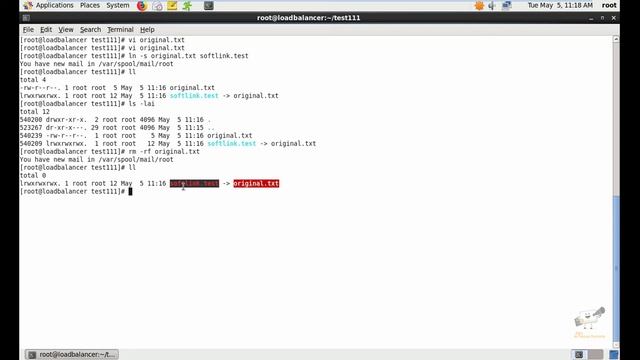Open the terminal window menu icon in title bar
Screen dimensions: 640x360
point(26,18)
